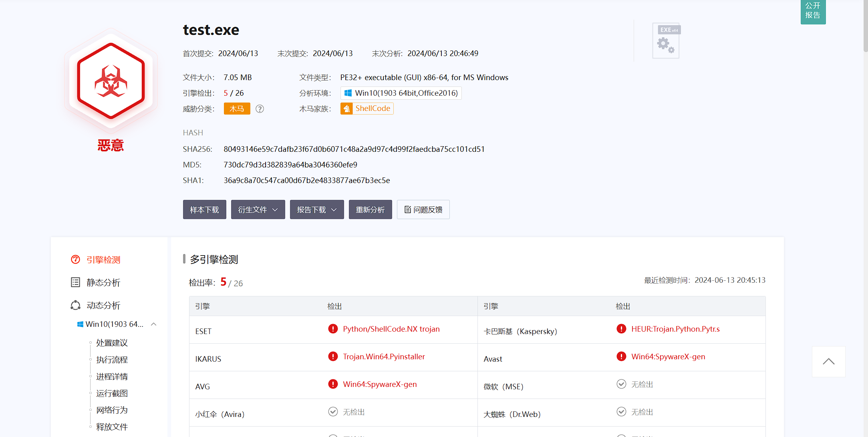Click the Windows logo beside Win10(1903 64... in sidebar

click(x=80, y=324)
